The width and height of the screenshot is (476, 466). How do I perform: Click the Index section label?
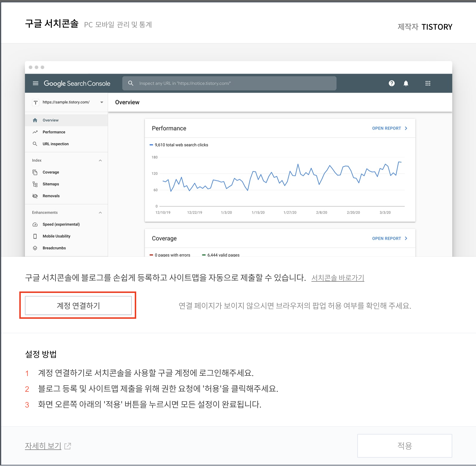coord(37,161)
